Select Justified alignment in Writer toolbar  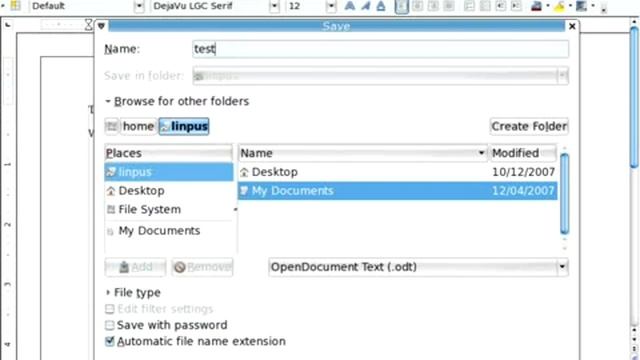point(449,6)
